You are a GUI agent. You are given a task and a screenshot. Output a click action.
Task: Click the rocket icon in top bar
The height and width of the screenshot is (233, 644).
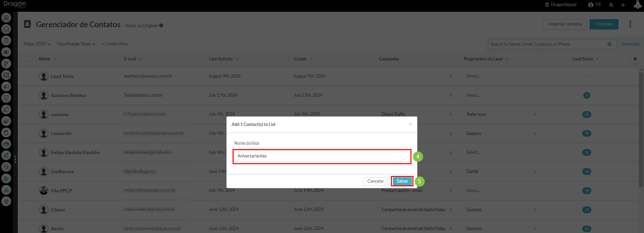point(638,5)
